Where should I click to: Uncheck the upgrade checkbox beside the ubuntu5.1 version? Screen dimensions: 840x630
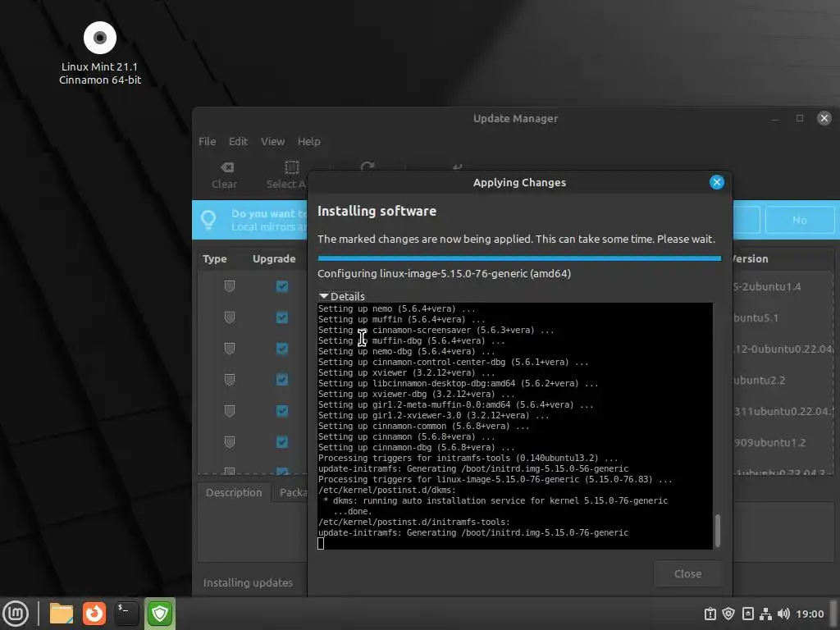tap(282, 317)
